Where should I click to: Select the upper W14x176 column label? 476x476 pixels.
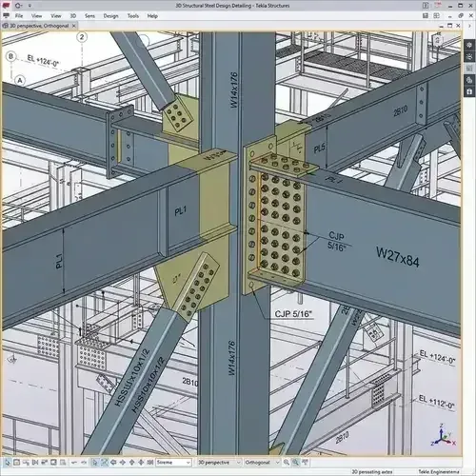pyautogui.click(x=234, y=90)
